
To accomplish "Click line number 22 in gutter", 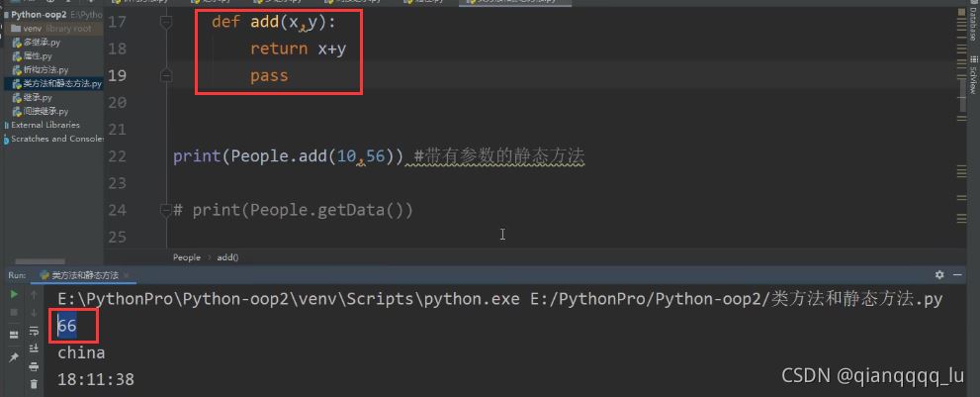I will pyautogui.click(x=118, y=156).
